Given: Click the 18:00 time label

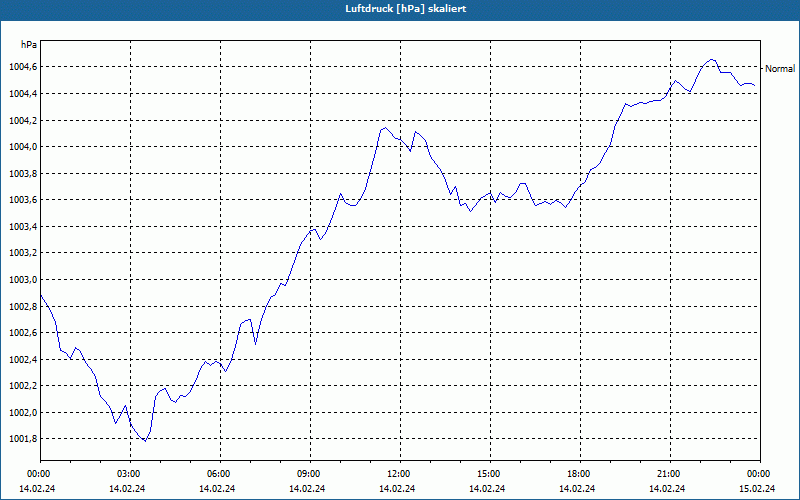Looking at the screenshot, I should (578, 474).
